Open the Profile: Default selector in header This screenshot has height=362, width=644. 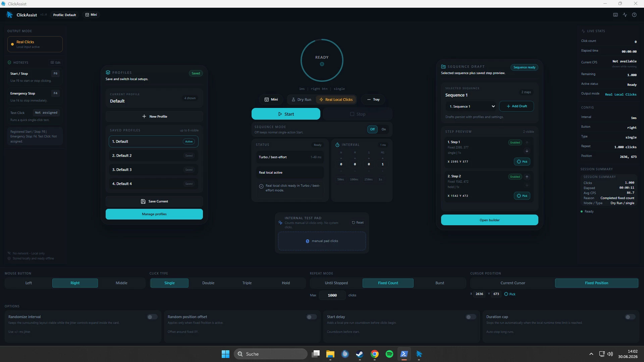pyautogui.click(x=64, y=15)
